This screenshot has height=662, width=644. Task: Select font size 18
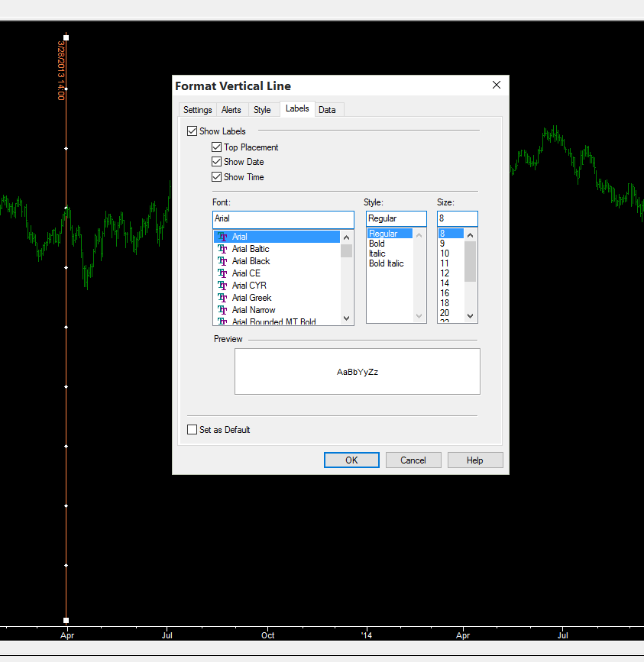pos(451,303)
